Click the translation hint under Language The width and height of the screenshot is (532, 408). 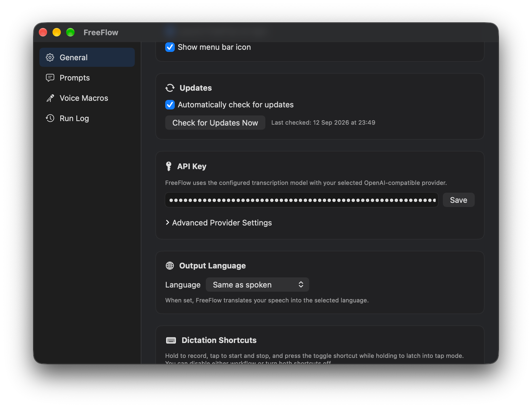tap(267, 300)
